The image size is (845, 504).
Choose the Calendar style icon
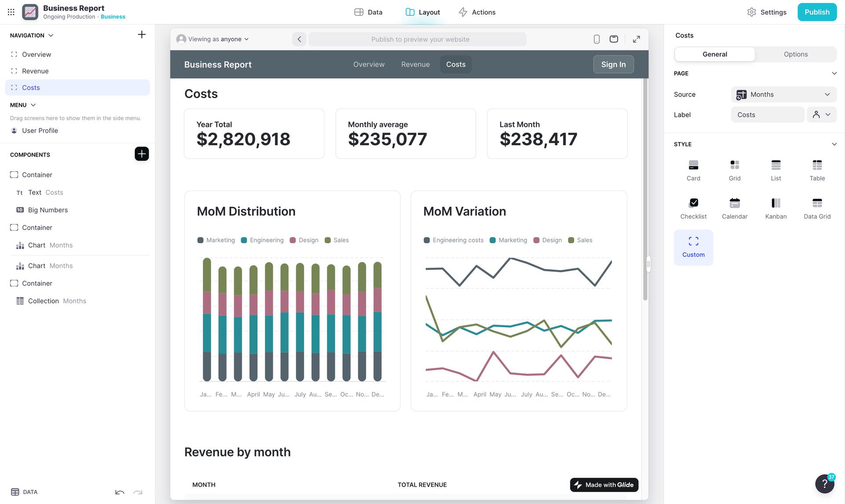735,203
